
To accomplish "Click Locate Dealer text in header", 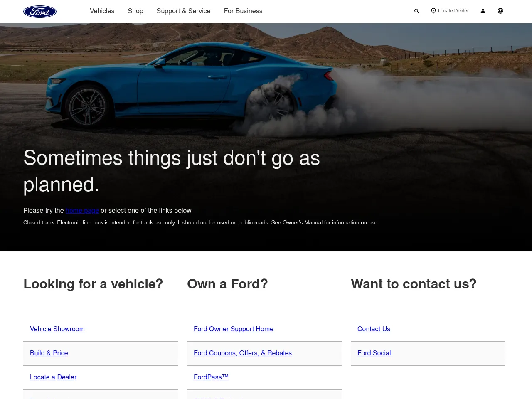I will pyautogui.click(x=453, y=11).
